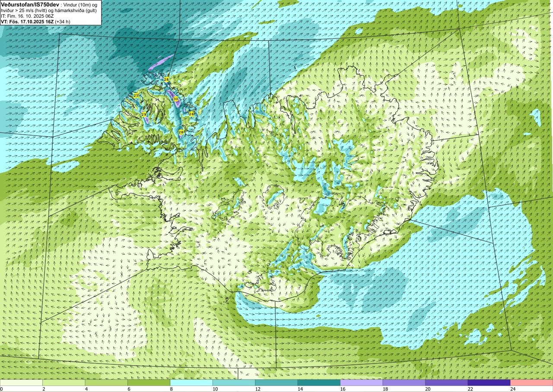This screenshot has width=553, height=392.
Task: Click the 6–8 m/s olive green legend swatch
Action: click(x=149, y=383)
